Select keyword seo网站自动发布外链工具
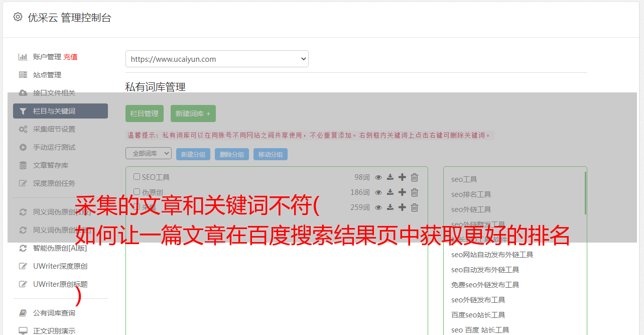Screen dimensions: 644x335 click(492, 255)
